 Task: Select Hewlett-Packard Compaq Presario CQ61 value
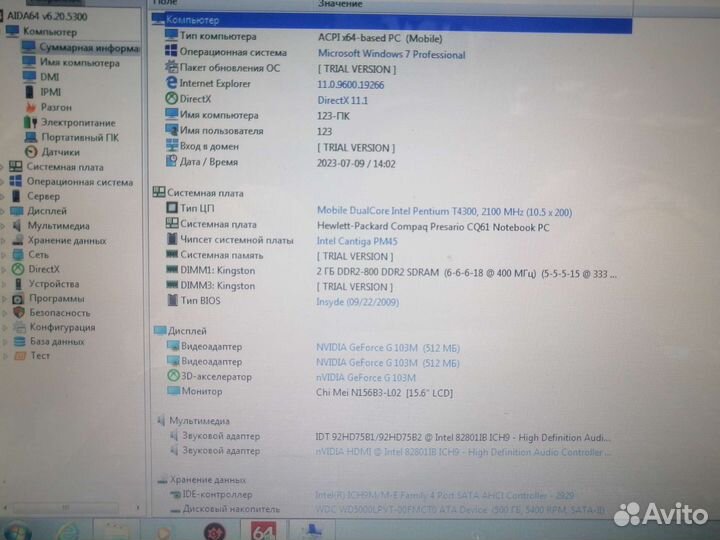(433, 227)
